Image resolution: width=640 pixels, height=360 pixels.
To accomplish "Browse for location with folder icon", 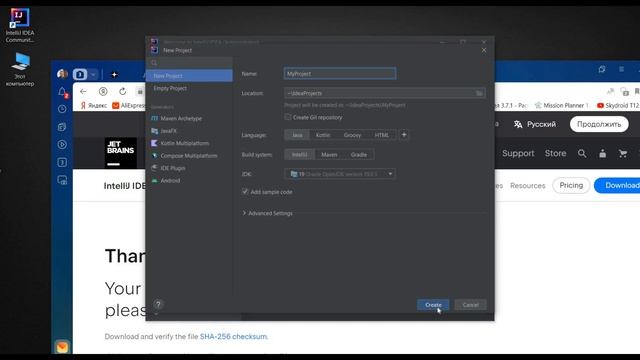I will point(479,93).
